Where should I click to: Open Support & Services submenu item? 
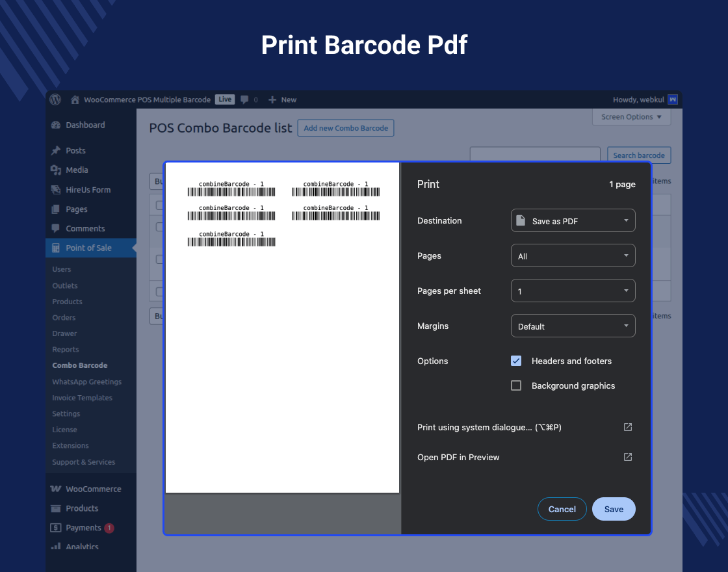[84, 462]
